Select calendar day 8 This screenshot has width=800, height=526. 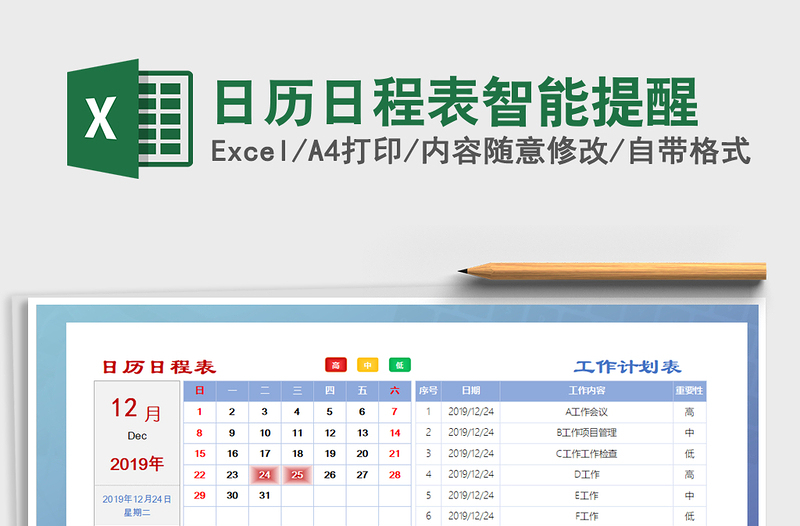[199, 433]
